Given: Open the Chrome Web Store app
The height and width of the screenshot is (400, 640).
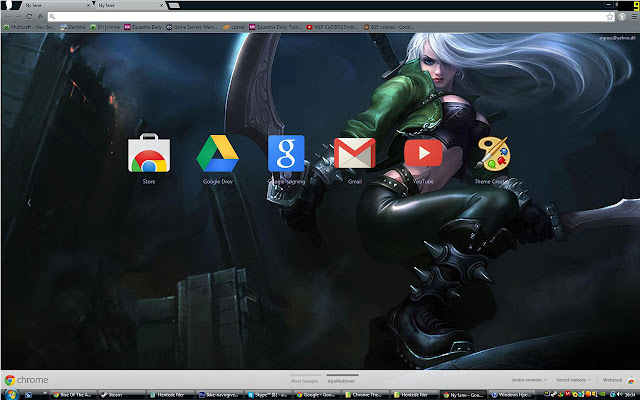Looking at the screenshot, I should click(x=148, y=154).
